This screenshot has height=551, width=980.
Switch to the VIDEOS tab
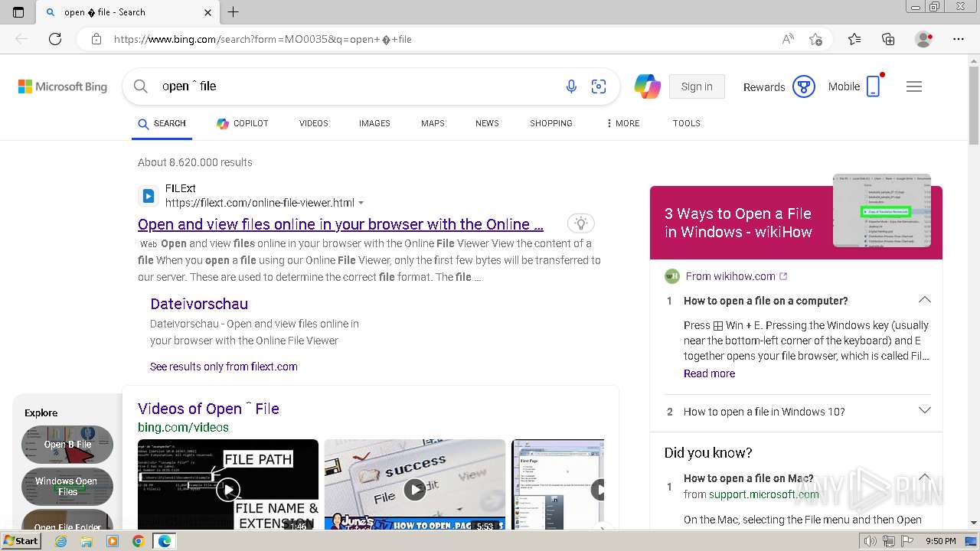tap(314, 123)
